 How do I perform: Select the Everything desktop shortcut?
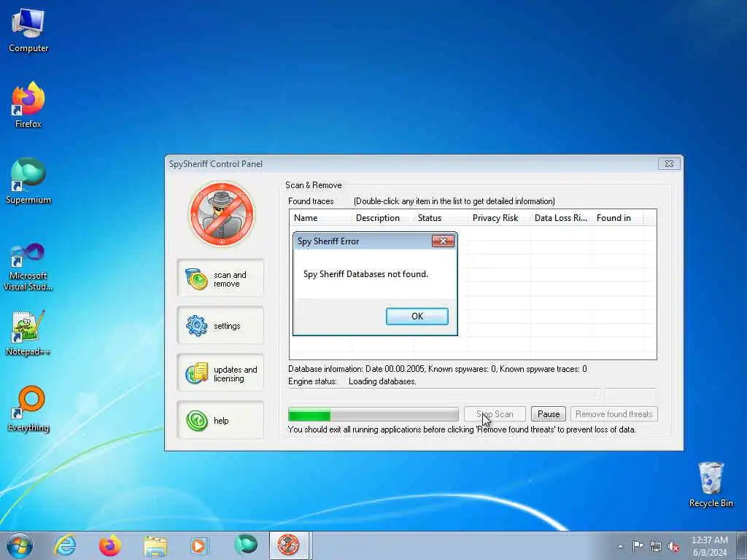[x=28, y=409]
